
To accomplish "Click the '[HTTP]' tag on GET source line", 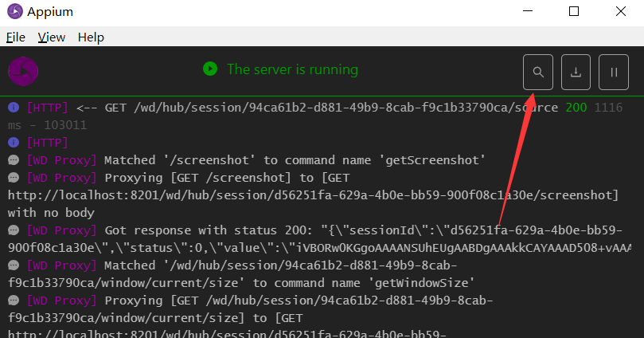I will pyautogui.click(x=47, y=108).
